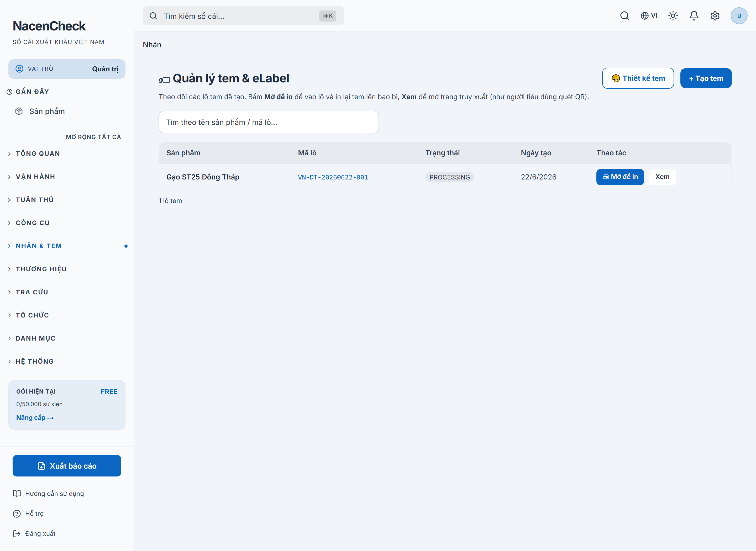This screenshot has width=756, height=551.
Task: Click the Mã lô column header
Action: tap(307, 153)
